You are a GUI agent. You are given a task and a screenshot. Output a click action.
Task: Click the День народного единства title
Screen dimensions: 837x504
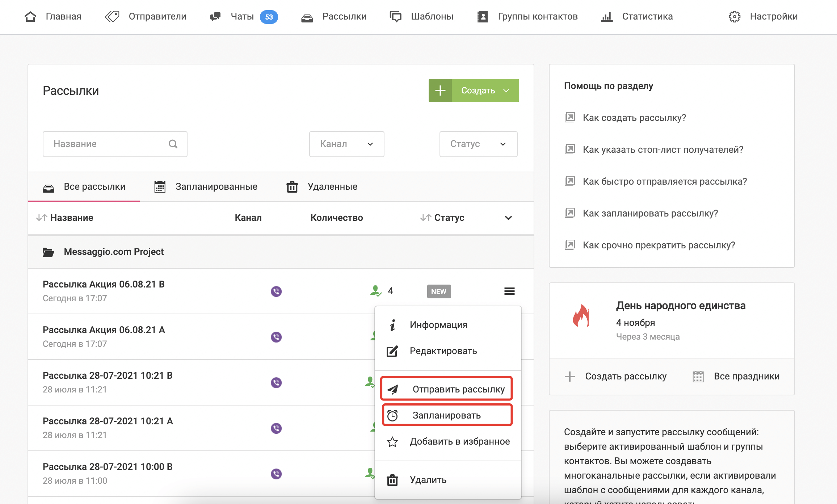(681, 306)
